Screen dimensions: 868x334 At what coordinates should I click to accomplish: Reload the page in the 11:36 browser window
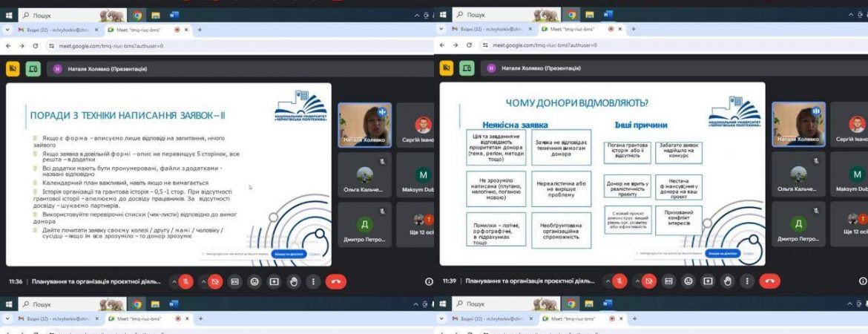pyautogui.click(x=36, y=45)
